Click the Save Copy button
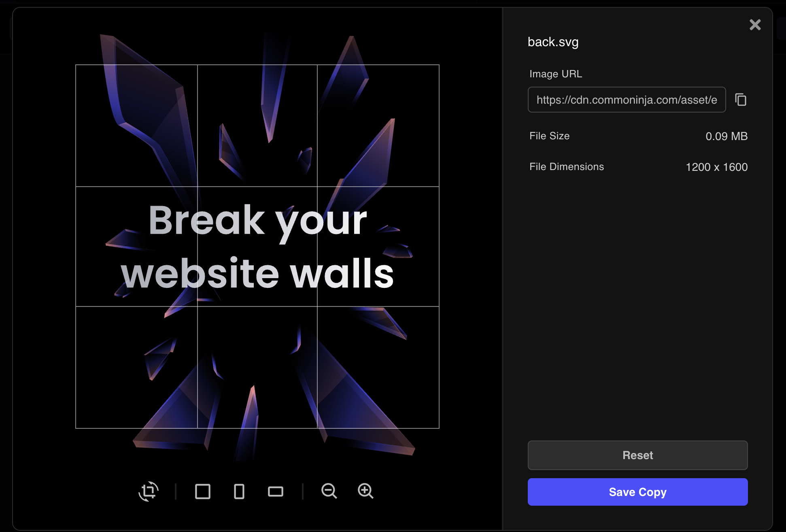Screen dimensions: 786x532 (x=638, y=492)
